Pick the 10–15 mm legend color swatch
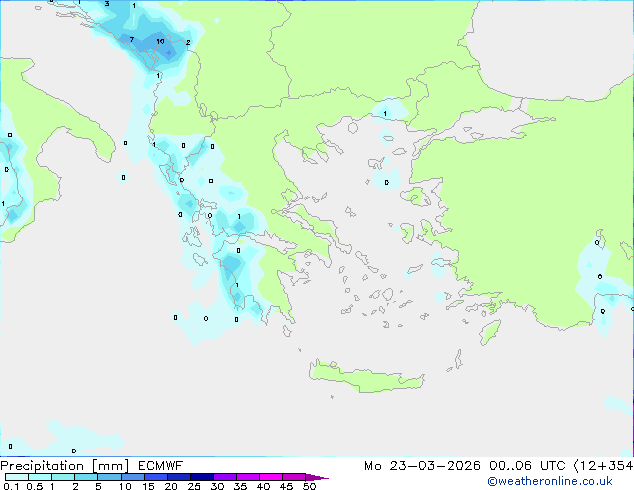 coord(133,477)
